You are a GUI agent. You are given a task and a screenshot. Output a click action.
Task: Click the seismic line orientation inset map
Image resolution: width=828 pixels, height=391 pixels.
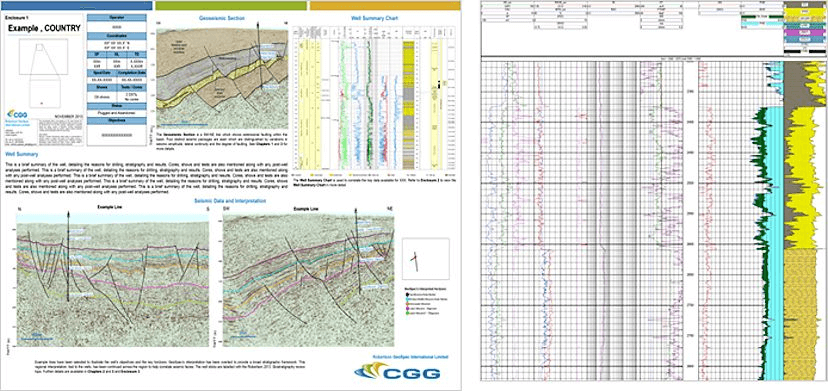(x=426, y=258)
